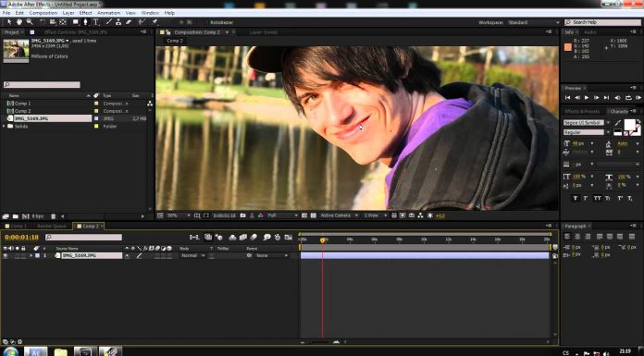Select the Pan Behind tool

click(63, 22)
